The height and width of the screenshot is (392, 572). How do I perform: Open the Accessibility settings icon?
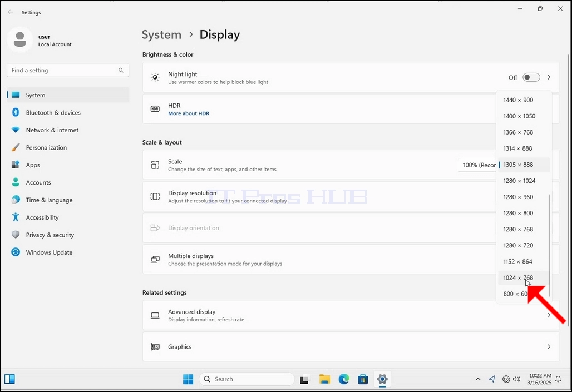tap(16, 217)
